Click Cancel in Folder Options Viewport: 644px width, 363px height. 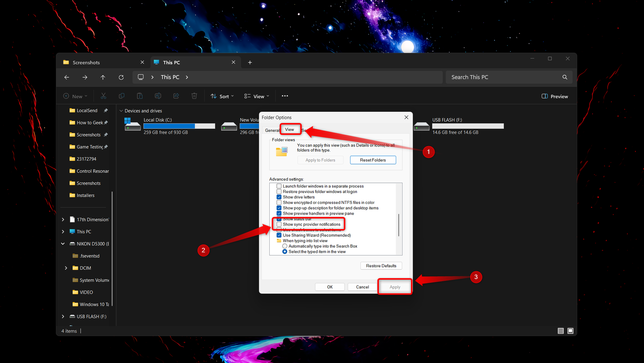click(362, 287)
